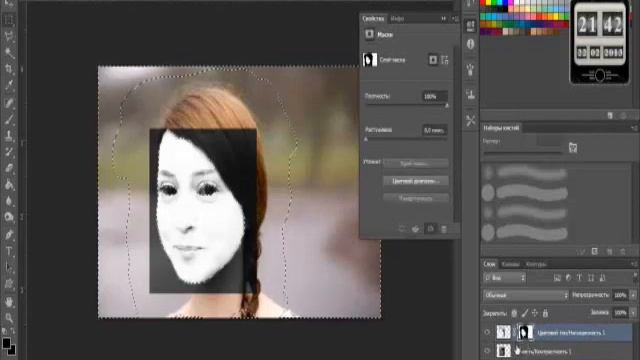Open layer filter type dropdown Вид
This screenshot has height=360, width=640.
pos(504,278)
